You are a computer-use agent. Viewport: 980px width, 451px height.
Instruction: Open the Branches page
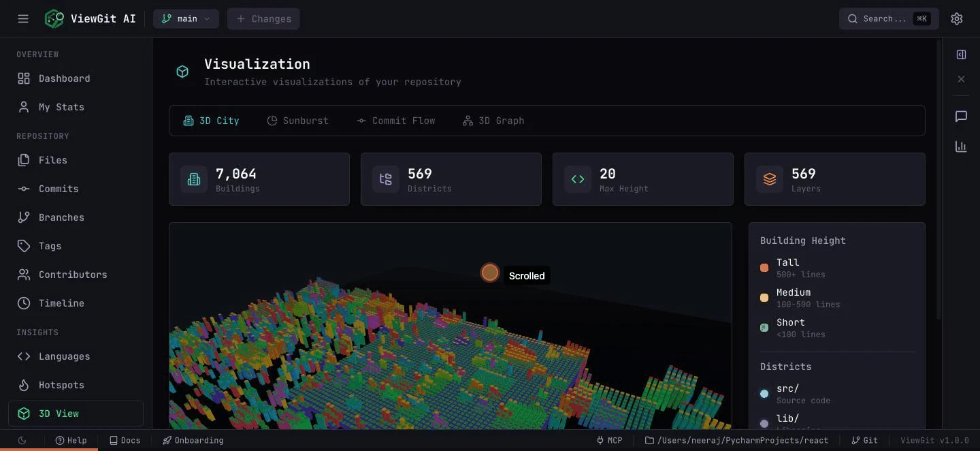(76, 217)
